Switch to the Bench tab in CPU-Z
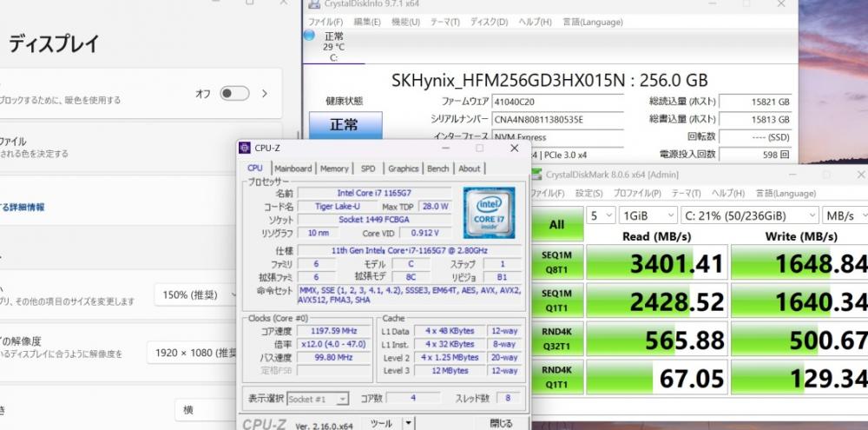The width and height of the screenshot is (868, 430). click(437, 169)
